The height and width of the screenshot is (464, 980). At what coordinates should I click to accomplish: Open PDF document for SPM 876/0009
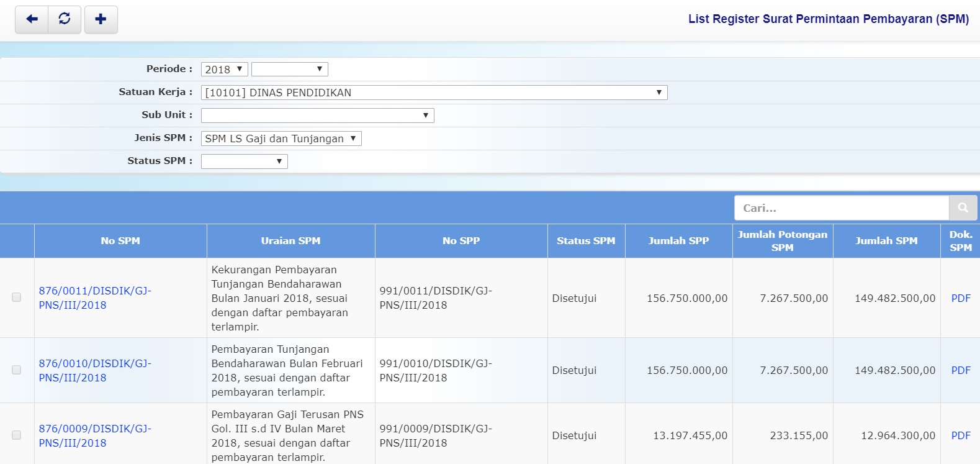pos(961,435)
